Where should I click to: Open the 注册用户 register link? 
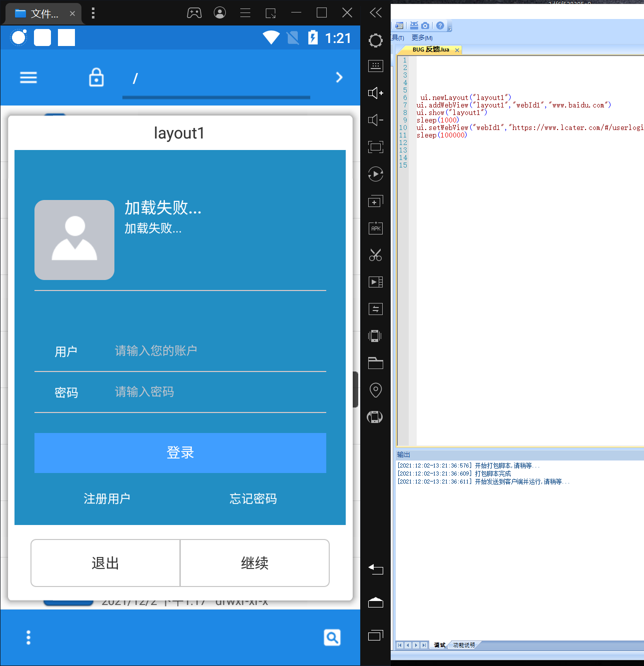tap(107, 499)
